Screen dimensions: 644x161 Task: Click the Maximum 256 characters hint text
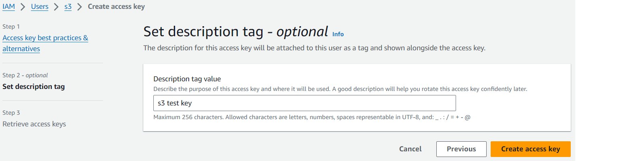click(312, 117)
